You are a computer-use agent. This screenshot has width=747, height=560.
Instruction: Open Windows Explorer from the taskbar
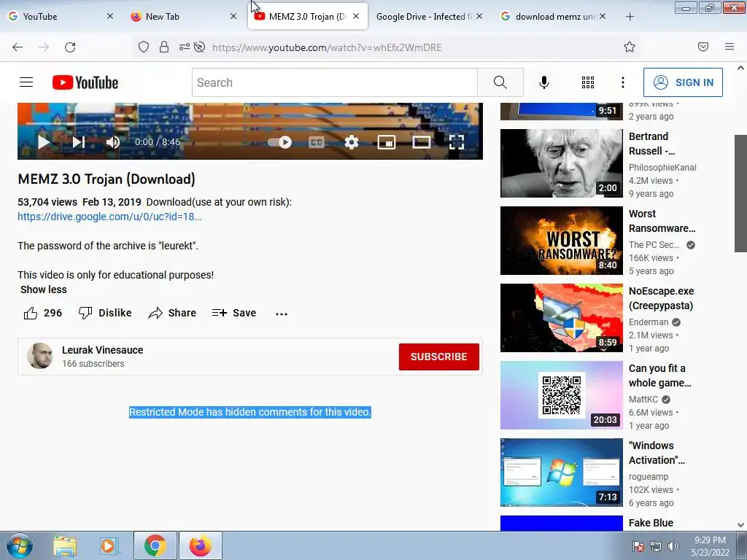pyautogui.click(x=65, y=546)
